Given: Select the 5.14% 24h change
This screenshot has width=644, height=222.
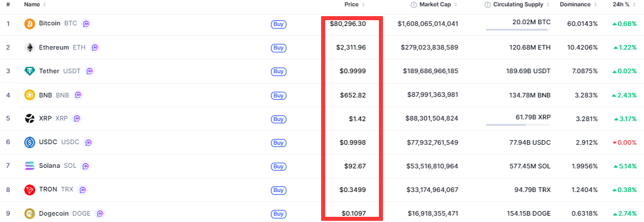Looking at the screenshot, I should click(625, 166).
